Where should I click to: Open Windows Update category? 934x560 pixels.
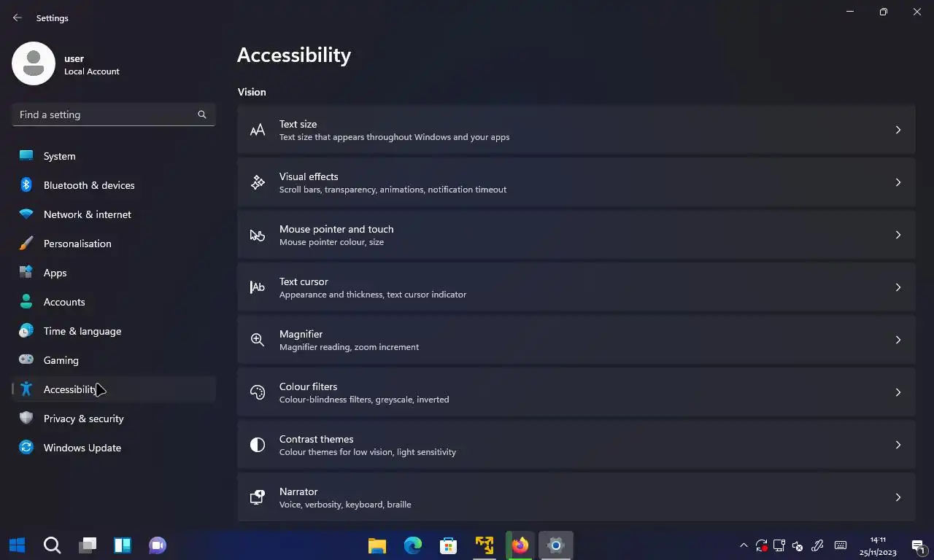point(114,448)
